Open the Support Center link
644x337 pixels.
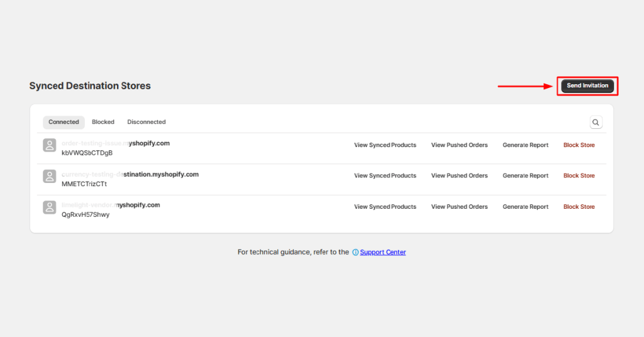[382, 252]
